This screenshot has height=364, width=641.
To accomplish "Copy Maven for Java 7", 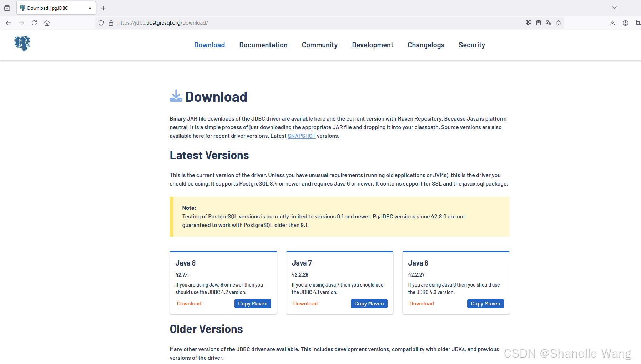I will pos(369,304).
